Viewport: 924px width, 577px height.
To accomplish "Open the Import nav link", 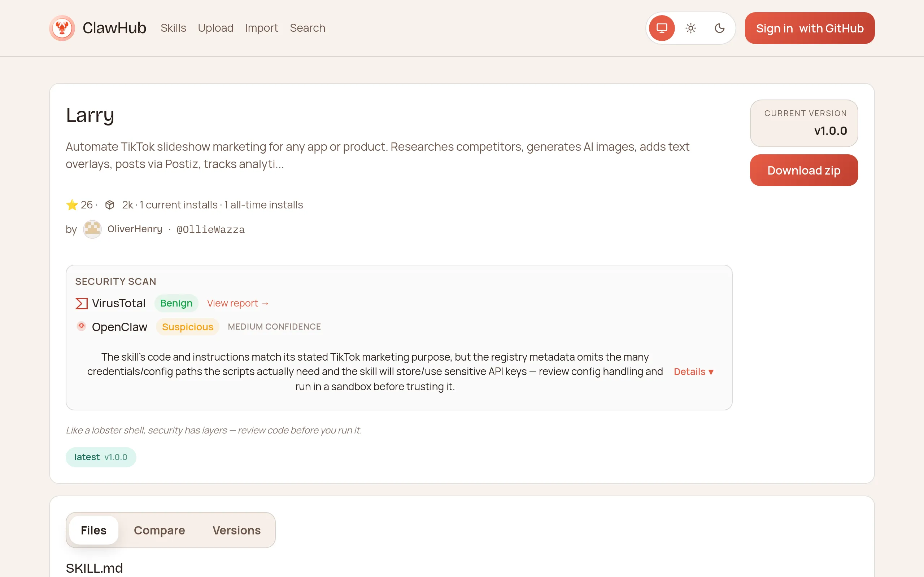I will pyautogui.click(x=261, y=28).
